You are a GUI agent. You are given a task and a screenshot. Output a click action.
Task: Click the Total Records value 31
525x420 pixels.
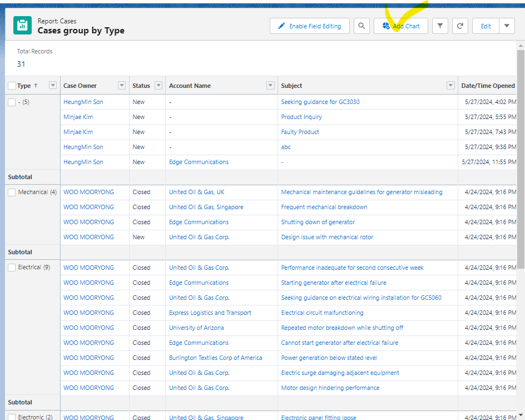(x=21, y=64)
